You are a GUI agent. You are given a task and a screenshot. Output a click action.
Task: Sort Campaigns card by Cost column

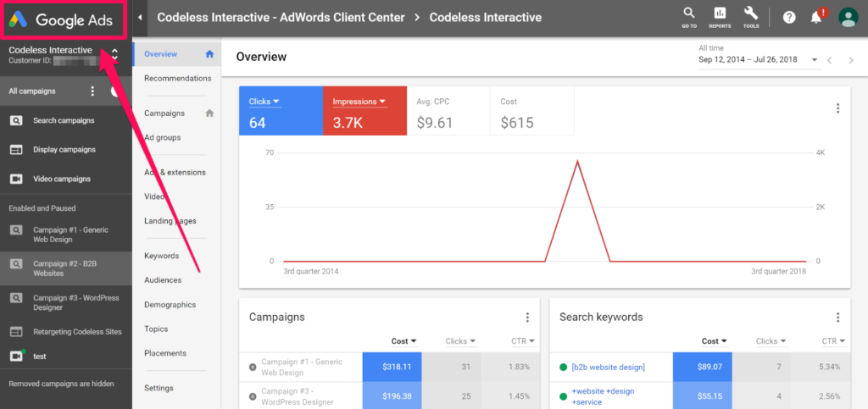coord(403,341)
